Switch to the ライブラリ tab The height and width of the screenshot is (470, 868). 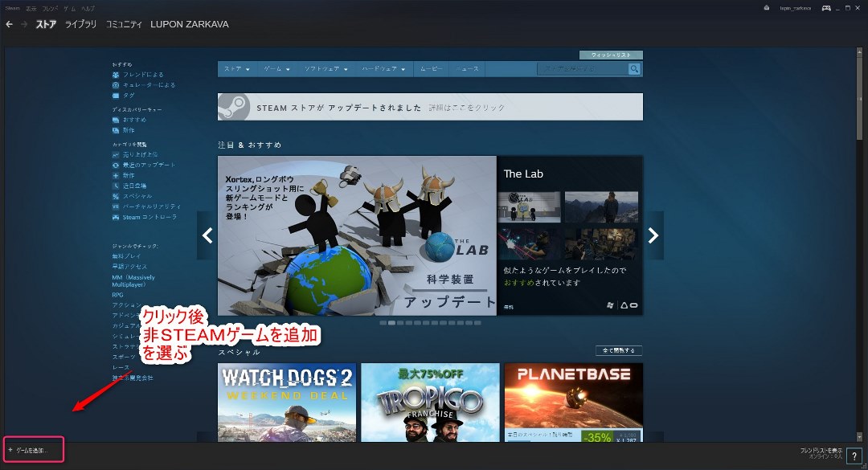click(81, 24)
